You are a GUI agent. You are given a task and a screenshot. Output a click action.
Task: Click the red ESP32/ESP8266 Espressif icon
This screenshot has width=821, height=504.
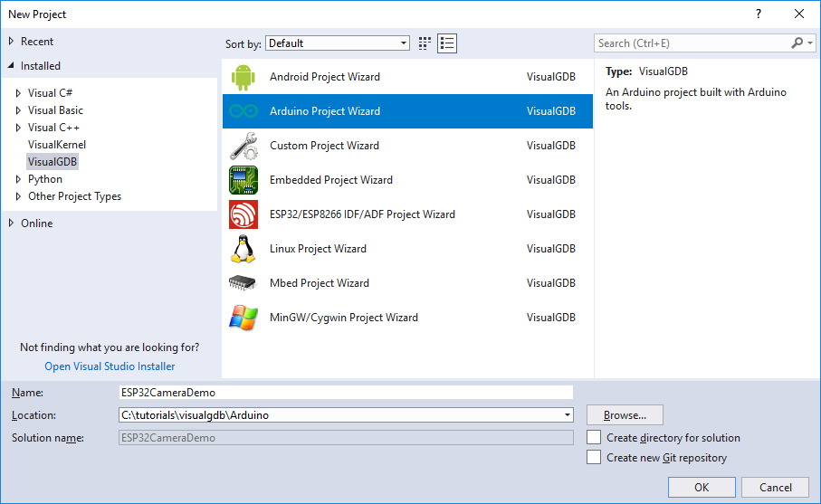click(243, 214)
